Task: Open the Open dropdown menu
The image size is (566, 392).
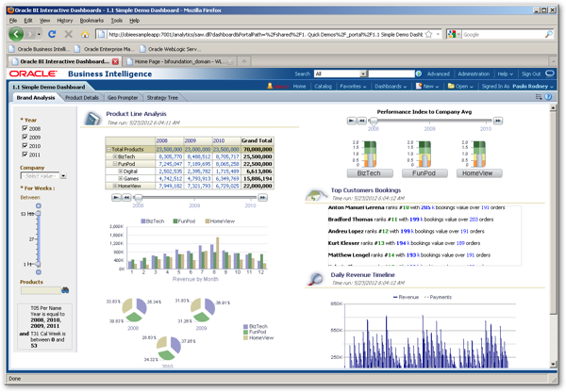Action: [x=460, y=86]
